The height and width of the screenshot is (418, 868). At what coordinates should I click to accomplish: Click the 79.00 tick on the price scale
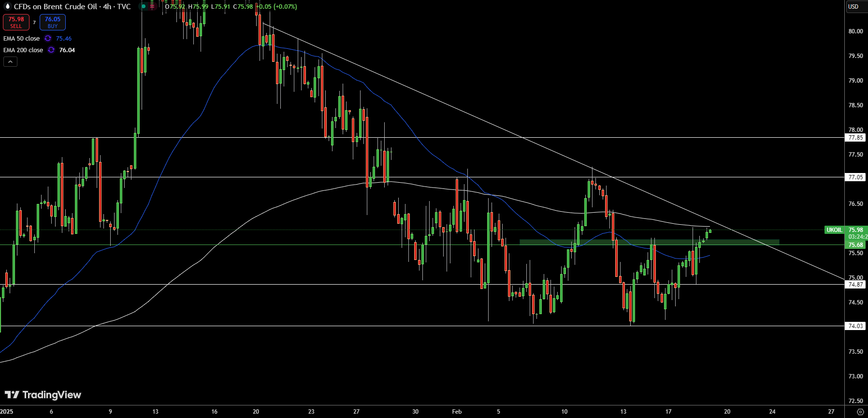tap(855, 81)
